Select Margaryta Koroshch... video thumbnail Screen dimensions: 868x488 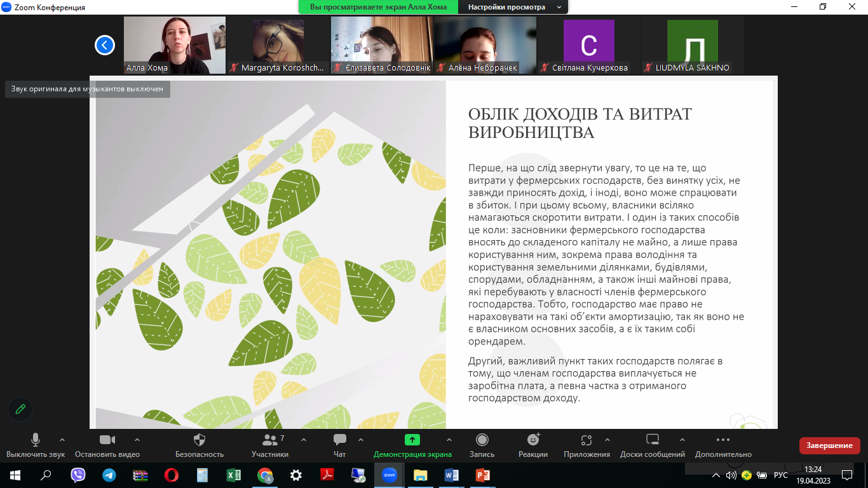pos(278,45)
